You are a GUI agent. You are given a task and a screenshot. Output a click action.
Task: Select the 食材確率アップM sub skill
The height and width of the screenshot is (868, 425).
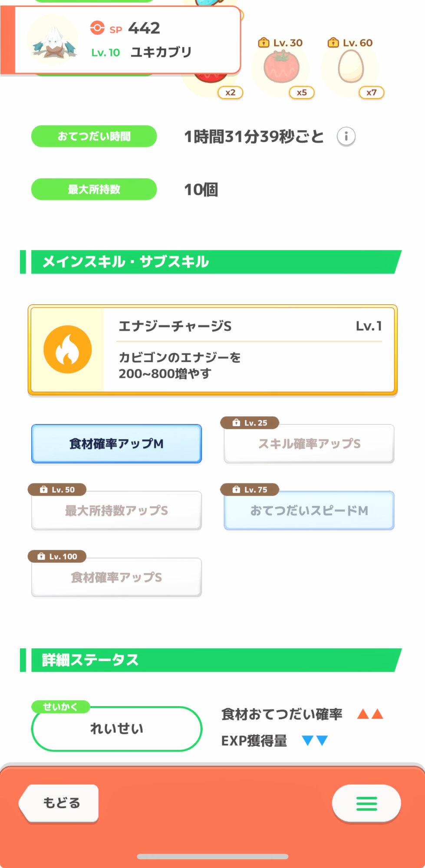[116, 444]
